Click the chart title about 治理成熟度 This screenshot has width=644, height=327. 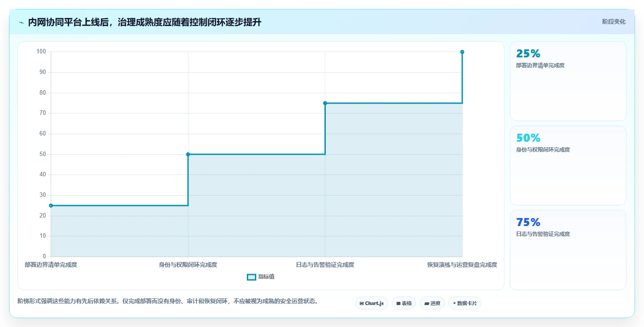[x=145, y=22]
